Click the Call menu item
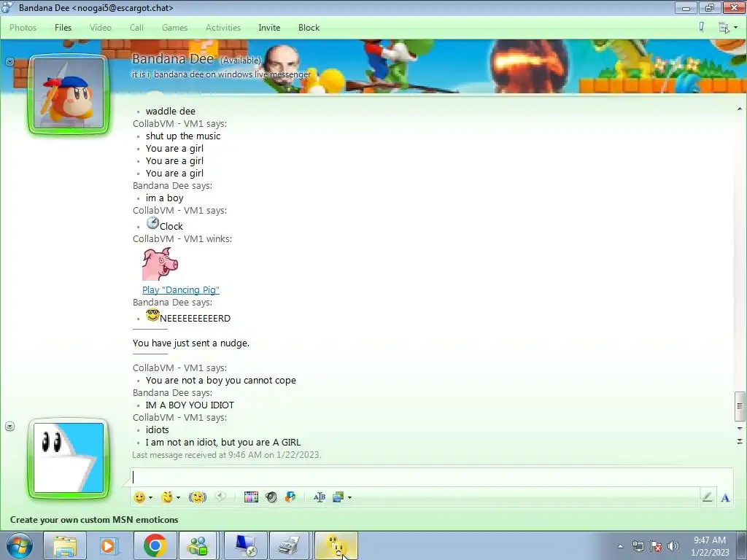 pyautogui.click(x=136, y=28)
